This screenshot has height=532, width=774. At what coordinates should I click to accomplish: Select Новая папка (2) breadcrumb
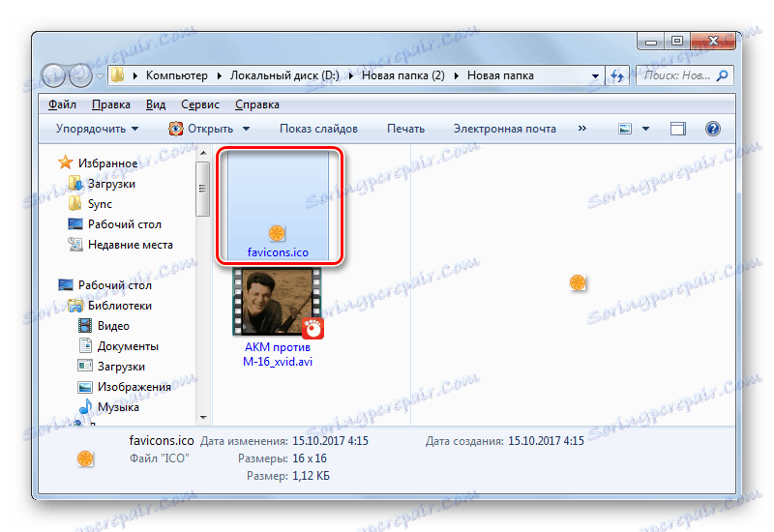tap(403, 75)
